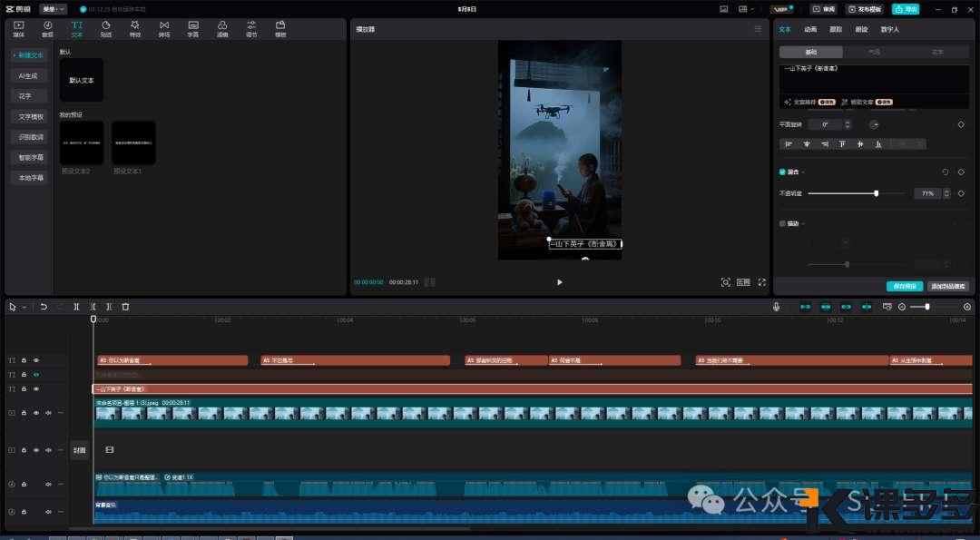980x540 pixels.
Task: Open fullscreen preview in the player
Action: [761, 282]
